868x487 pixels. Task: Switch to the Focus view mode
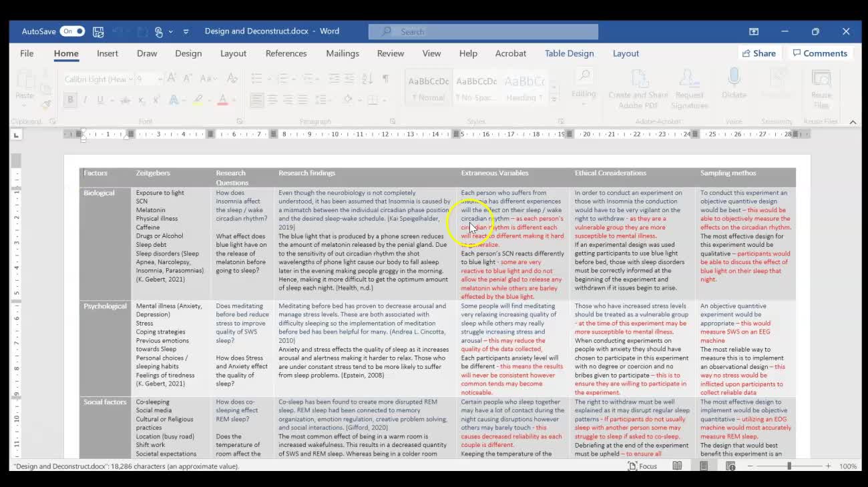coord(642,466)
